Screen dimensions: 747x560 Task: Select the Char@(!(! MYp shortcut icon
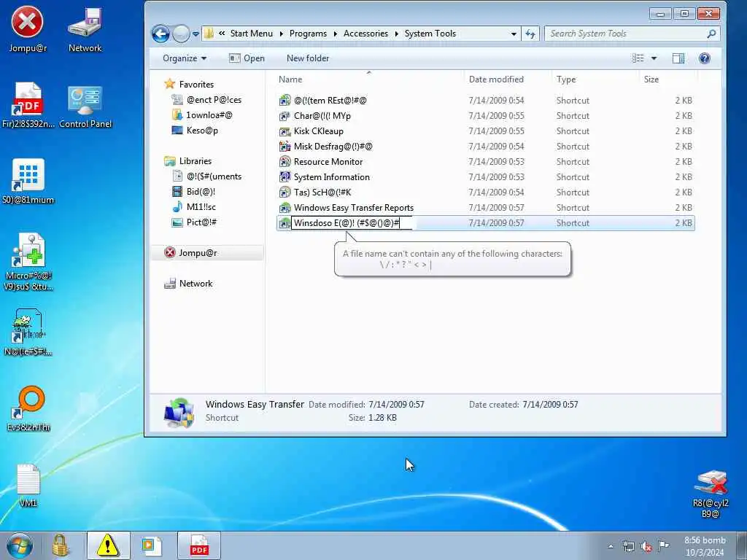coord(285,116)
